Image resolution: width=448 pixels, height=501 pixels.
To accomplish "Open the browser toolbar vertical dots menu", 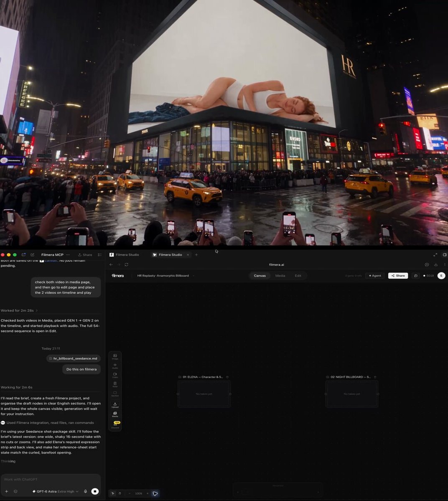I will 445,264.
